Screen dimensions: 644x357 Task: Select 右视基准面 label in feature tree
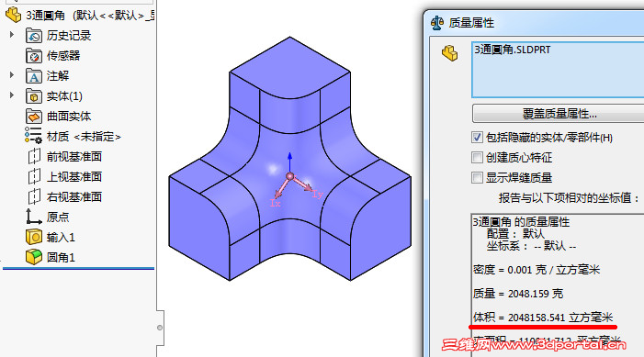point(73,197)
